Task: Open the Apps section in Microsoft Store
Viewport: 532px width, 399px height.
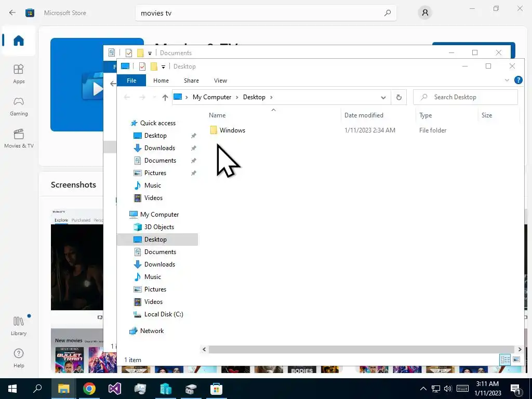Action: coord(19,74)
